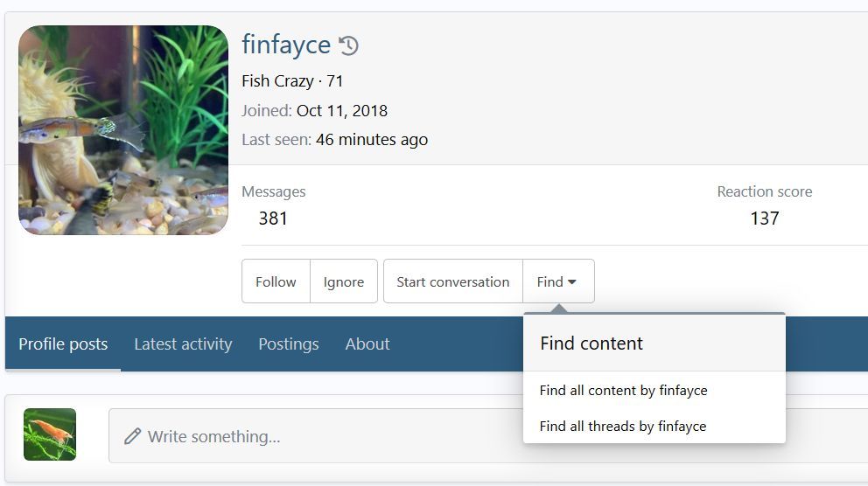Image resolution: width=868 pixels, height=486 pixels.
Task: Click the pencil icon in the post box
Action: click(x=133, y=436)
